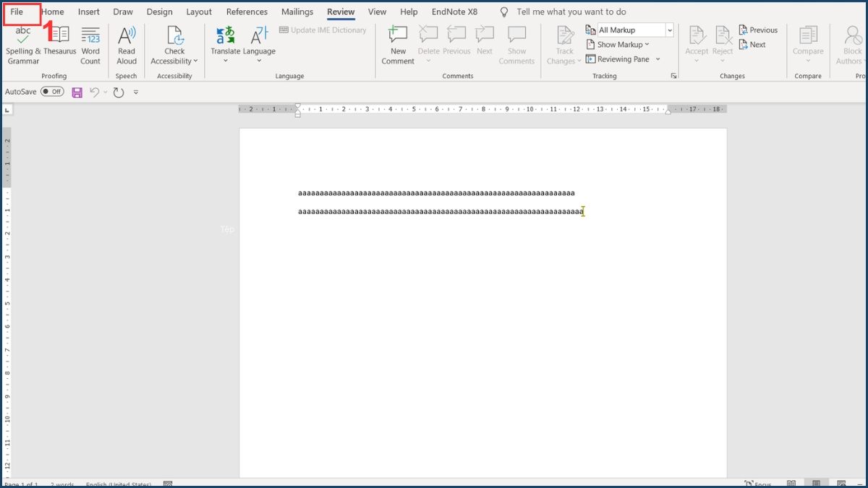Screen dimensions: 868x488
Task: Start Read Aloud
Action: [127, 45]
